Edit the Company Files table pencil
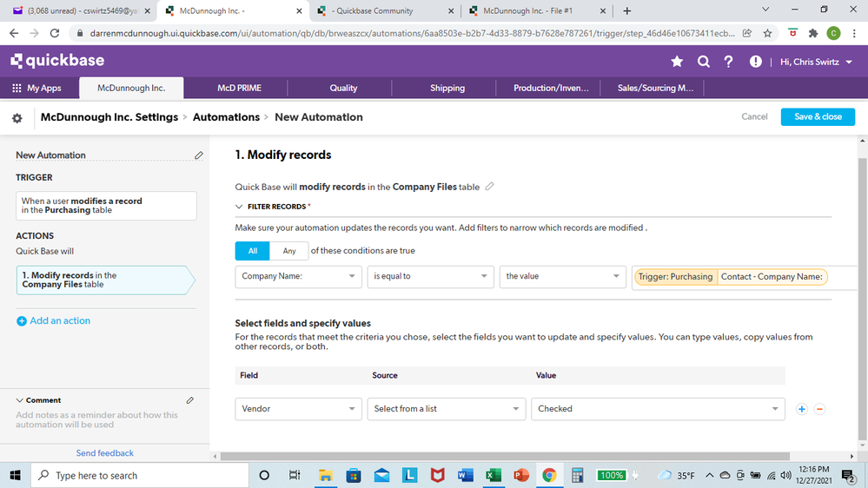The width and height of the screenshot is (868, 488). pyautogui.click(x=489, y=187)
